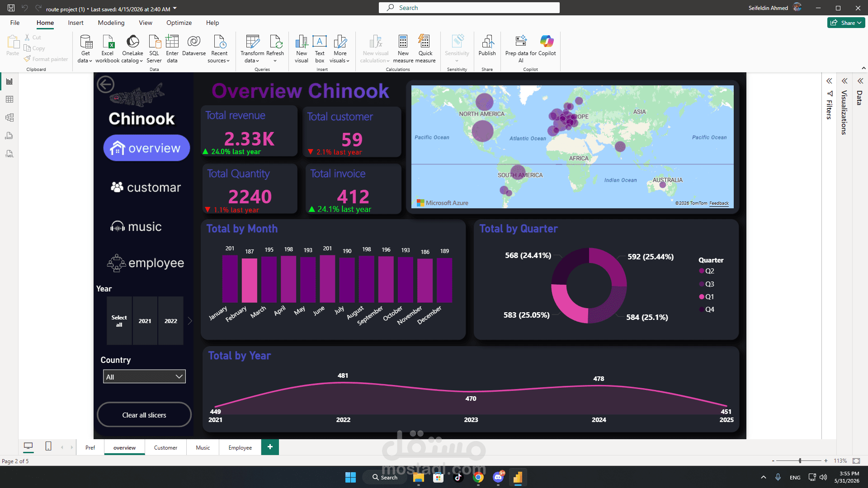The image size is (868, 488).
Task: Open the Copilot icon
Action: 547,45
